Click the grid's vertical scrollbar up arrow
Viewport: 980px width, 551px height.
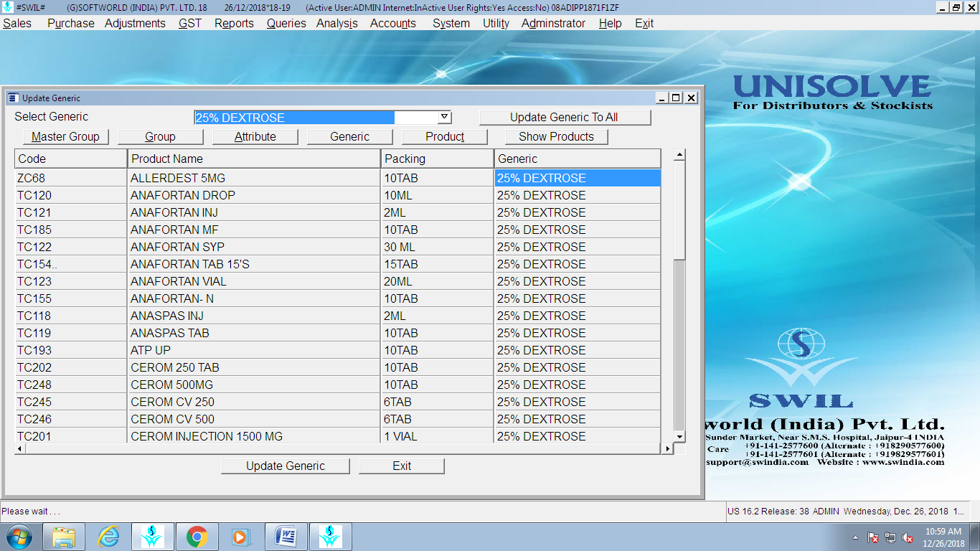click(679, 155)
